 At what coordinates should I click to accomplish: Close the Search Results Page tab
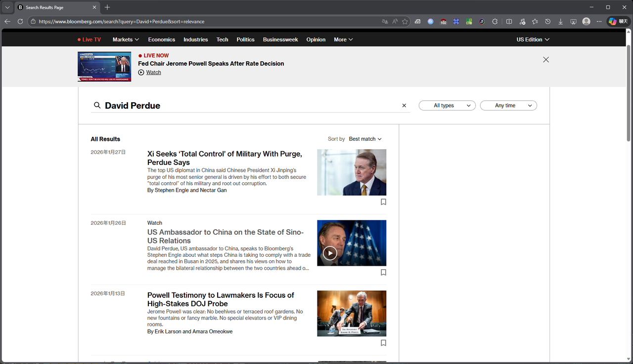[x=94, y=7]
